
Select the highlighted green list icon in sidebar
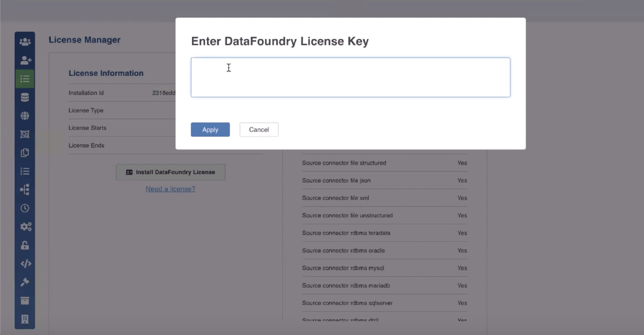pos(25,79)
